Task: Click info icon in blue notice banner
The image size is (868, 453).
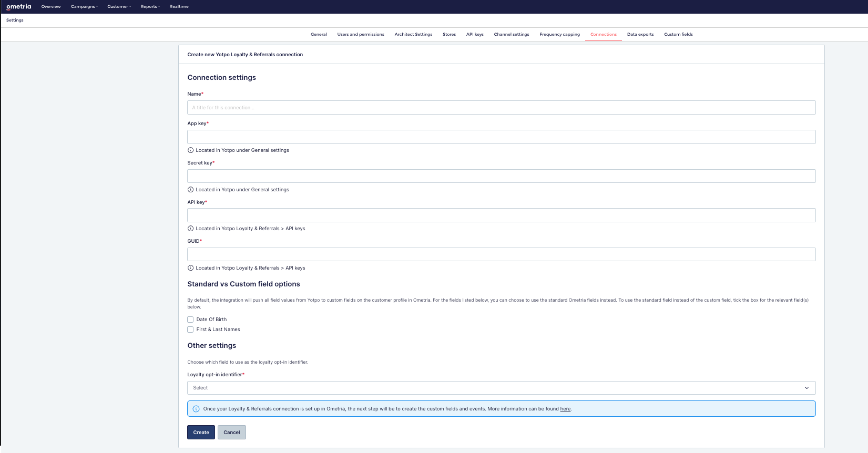Action: tap(196, 409)
